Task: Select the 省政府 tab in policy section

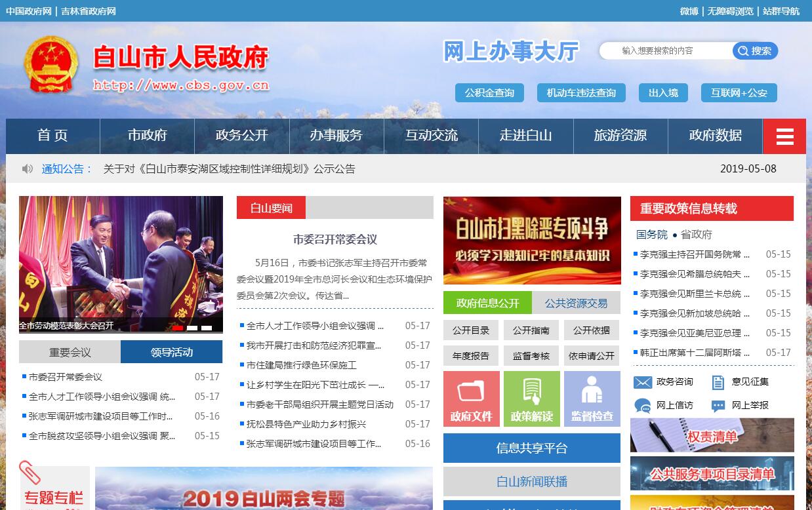Action: [696, 235]
